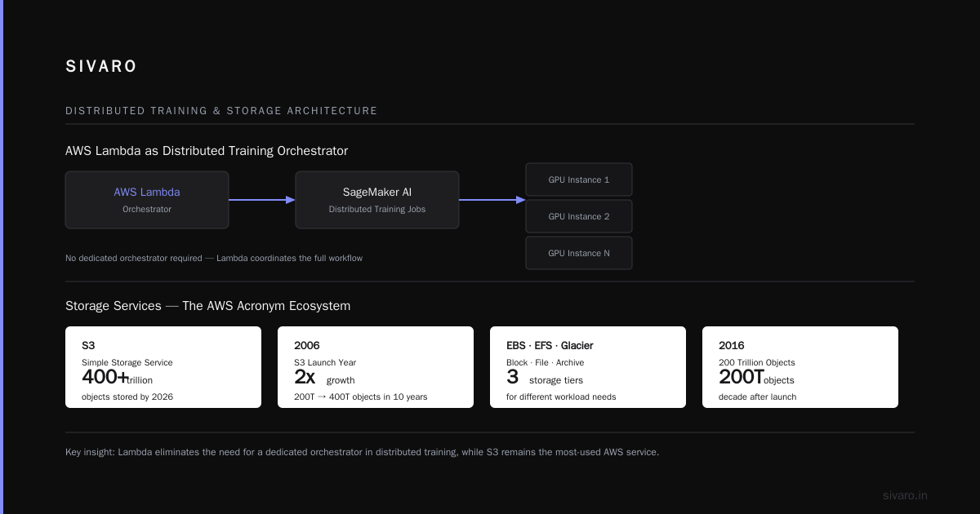Click the 'Key insight' summary sentence
The height and width of the screenshot is (514, 980).
[x=362, y=452]
